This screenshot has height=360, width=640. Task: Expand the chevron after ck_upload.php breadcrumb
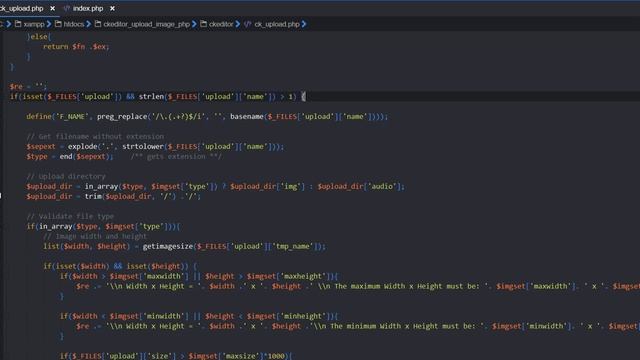[x=304, y=24]
